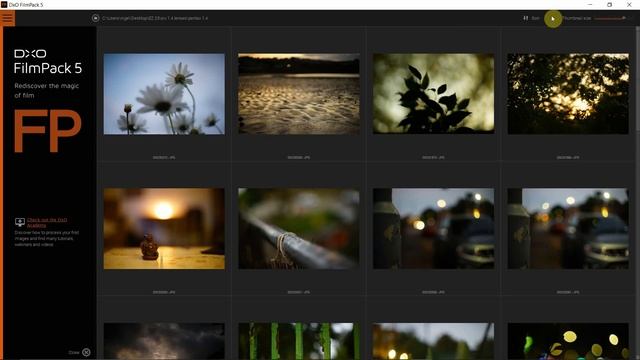The height and width of the screenshot is (360, 640).
Task: Adjust the Thumbnail size slider
Action: coord(610,18)
